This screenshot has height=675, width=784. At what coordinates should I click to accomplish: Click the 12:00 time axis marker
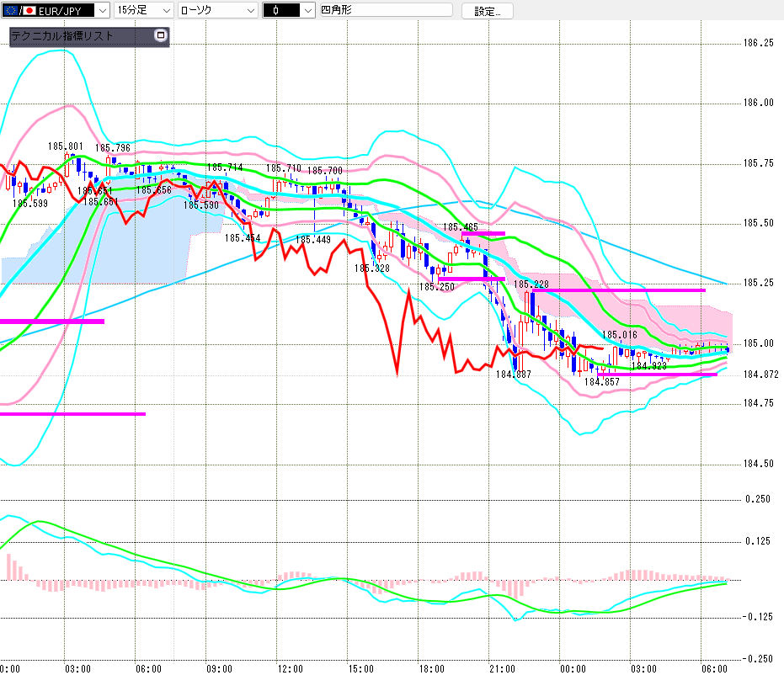(x=290, y=669)
